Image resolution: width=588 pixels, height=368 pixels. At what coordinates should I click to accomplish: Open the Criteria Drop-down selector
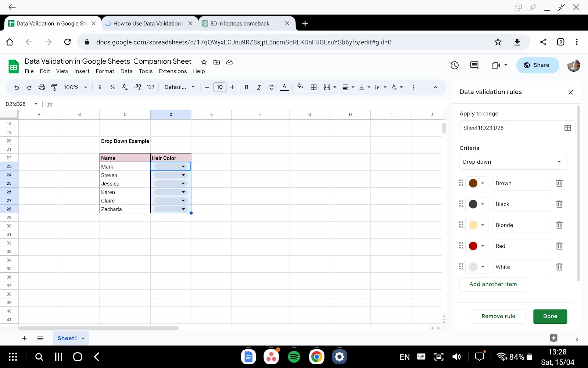pos(513,162)
